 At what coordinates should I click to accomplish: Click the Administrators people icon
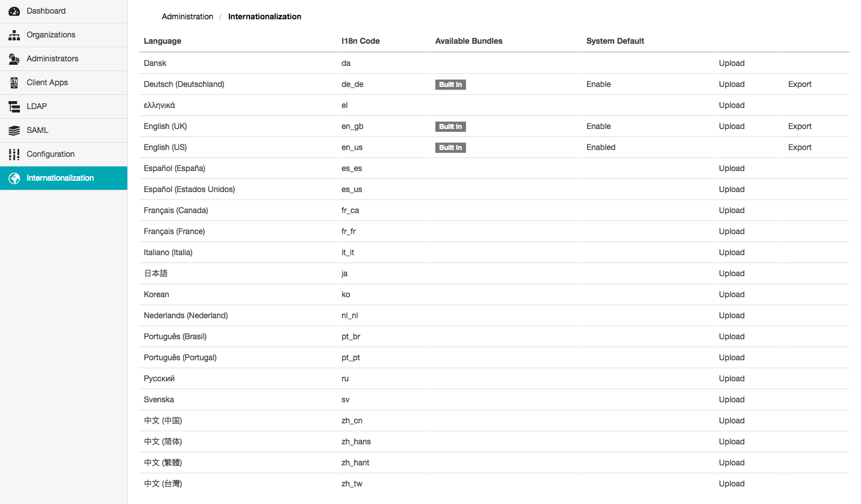(14, 59)
